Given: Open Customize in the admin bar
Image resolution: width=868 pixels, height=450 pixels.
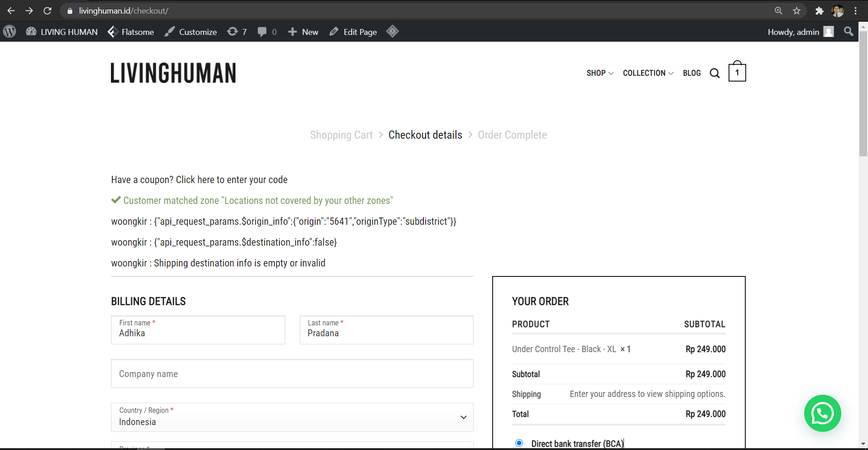Looking at the screenshot, I should point(191,32).
